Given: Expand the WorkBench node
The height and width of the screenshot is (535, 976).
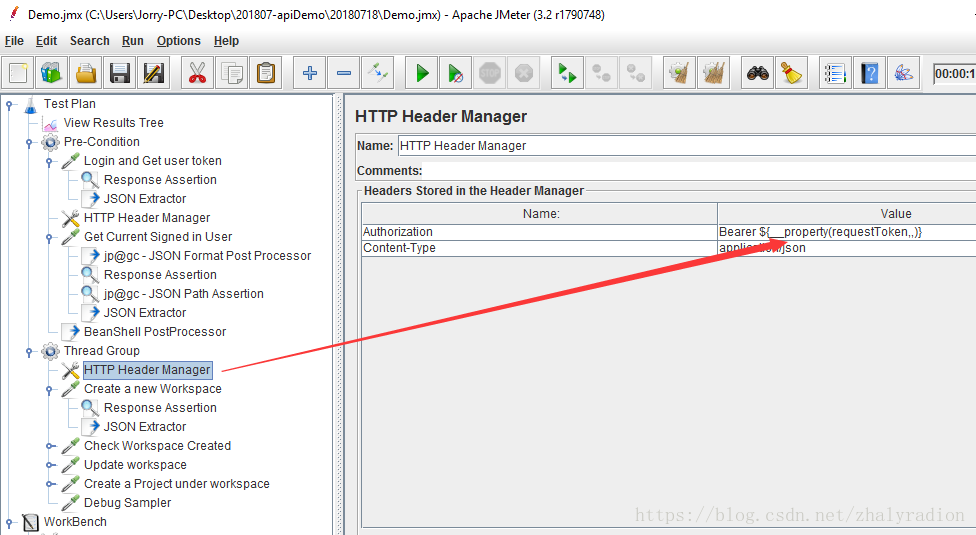Looking at the screenshot, I should click(x=9, y=523).
